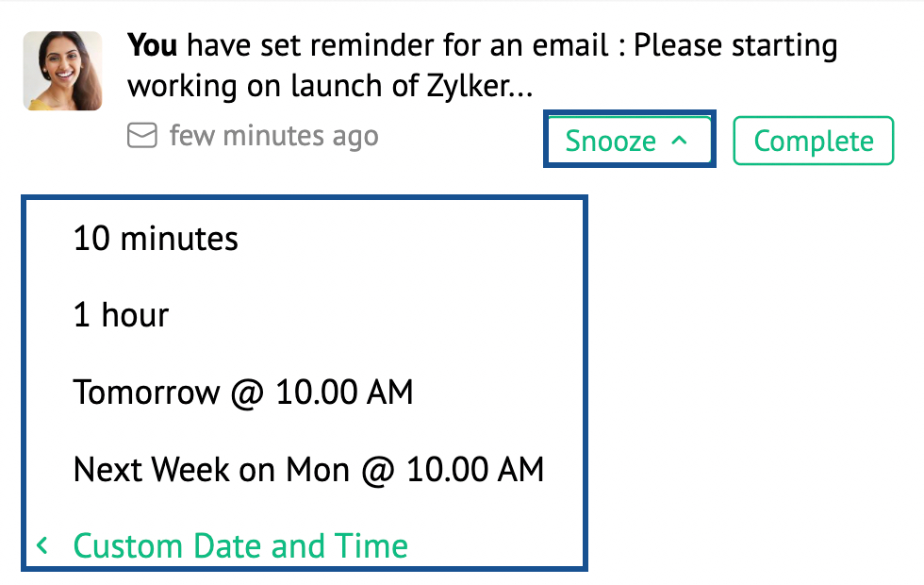
Task: Pick Next Week on Mon @ 10.00 AM
Action: (x=308, y=469)
